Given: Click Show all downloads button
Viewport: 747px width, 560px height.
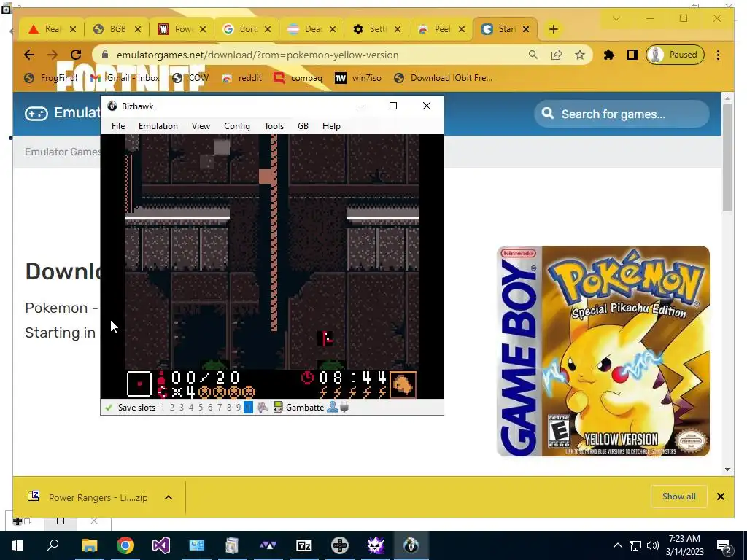Looking at the screenshot, I should coord(679,497).
